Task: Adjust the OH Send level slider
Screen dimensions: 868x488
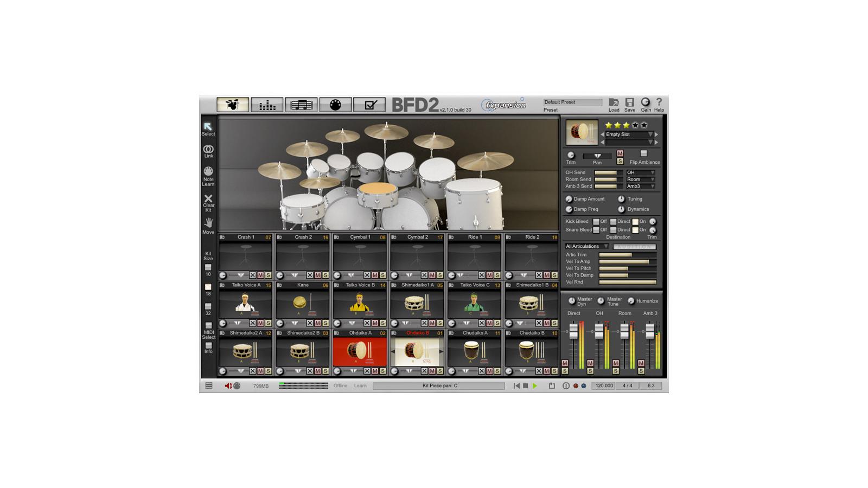Action: pyautogui.click(x=608, y=172)
